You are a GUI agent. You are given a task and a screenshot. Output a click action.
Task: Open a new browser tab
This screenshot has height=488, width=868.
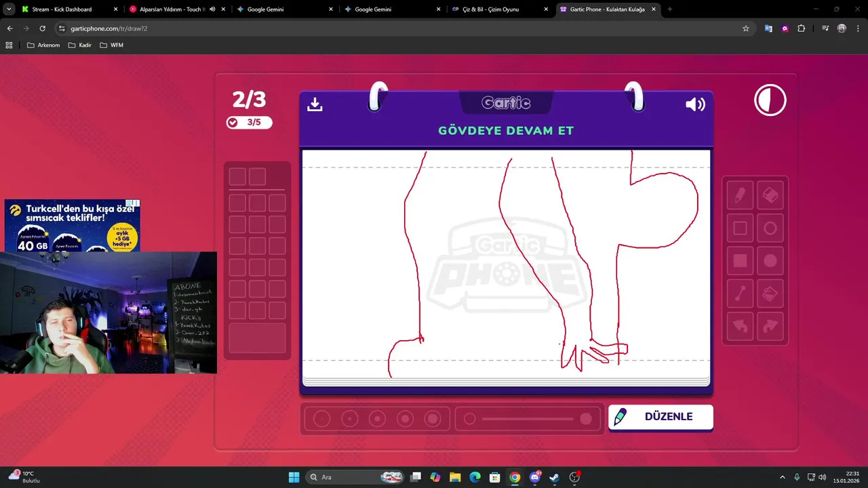(x=670, y=9)
